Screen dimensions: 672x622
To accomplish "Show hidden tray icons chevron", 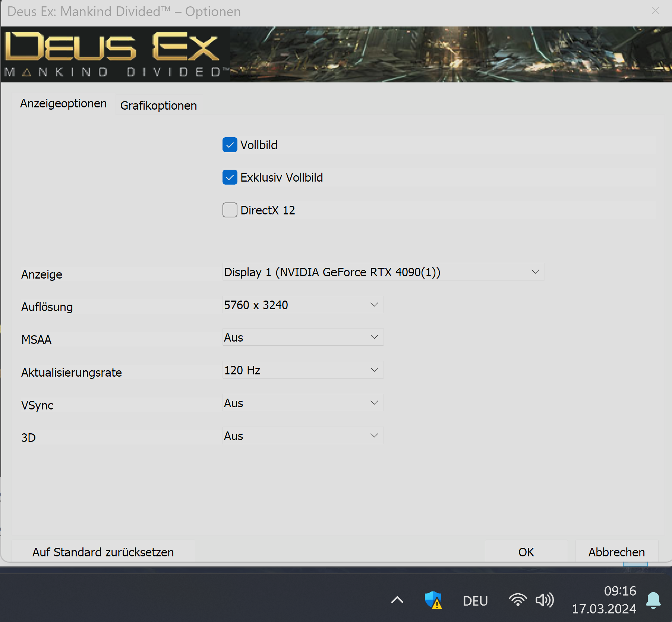I will click(x=397, y=600).
